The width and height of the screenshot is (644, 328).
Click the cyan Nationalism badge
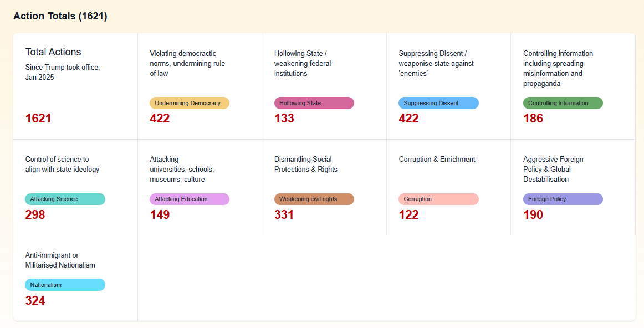click(65, 285)
